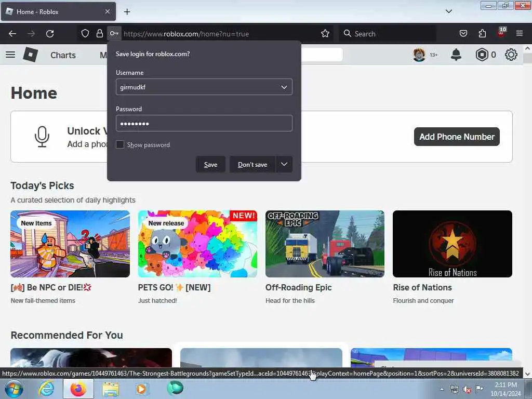532x399 pixels.
Task: Open the Robux balance icon
Action: coord(482,55)
